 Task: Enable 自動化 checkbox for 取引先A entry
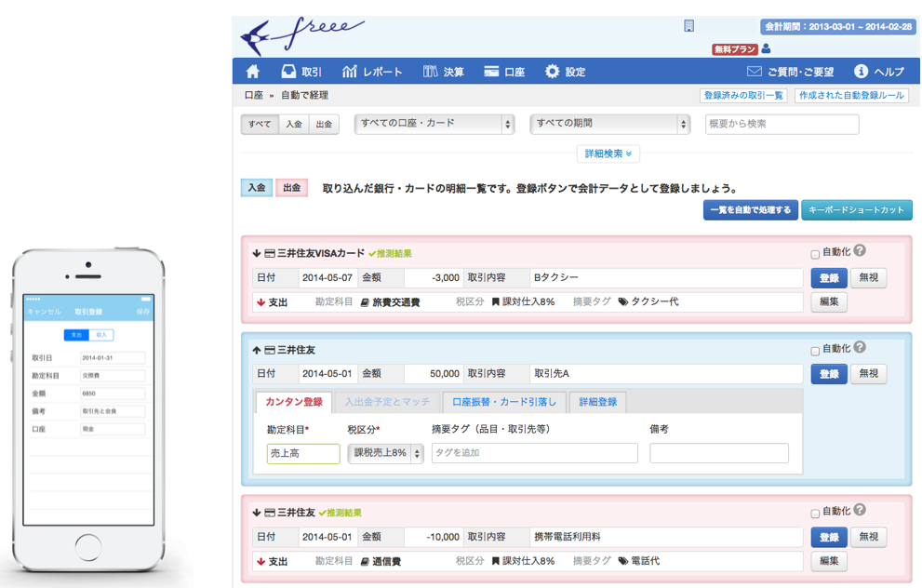pos(815,351)
